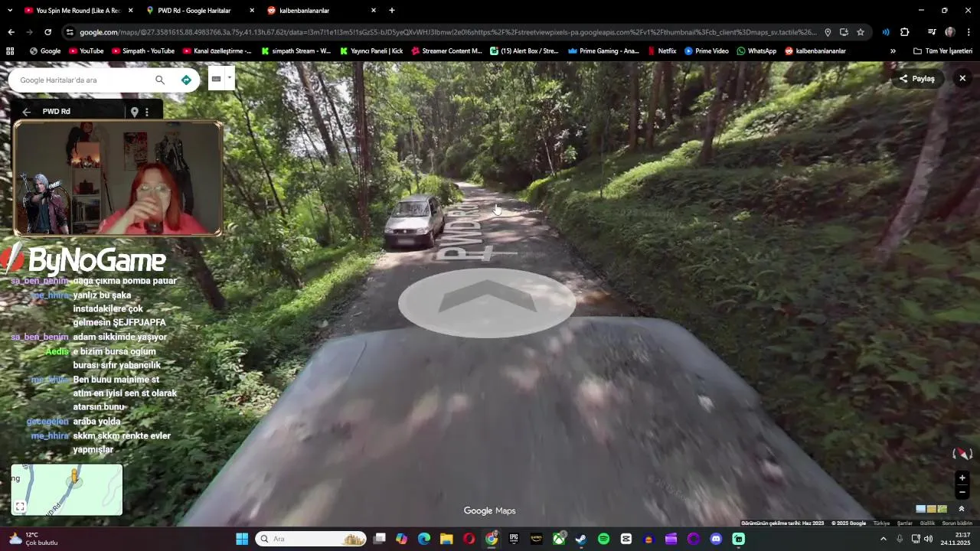Open the Simpath - YouTube bookmark

pos(143,51)
